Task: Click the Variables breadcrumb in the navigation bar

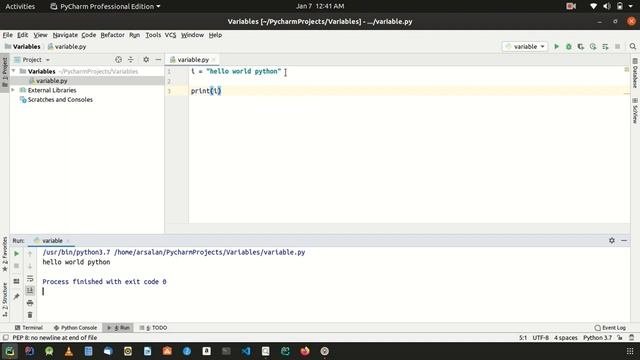Action: click(x=22, y=47)
